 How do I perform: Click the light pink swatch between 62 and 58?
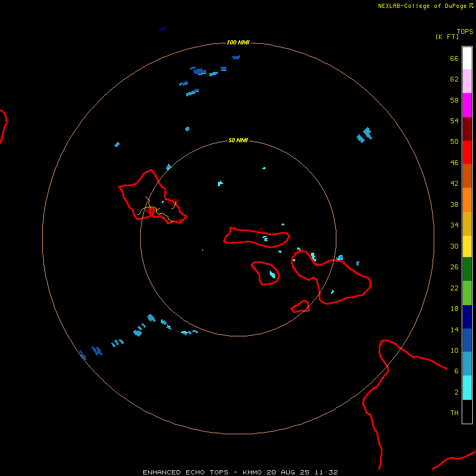(x=467, y=81)
